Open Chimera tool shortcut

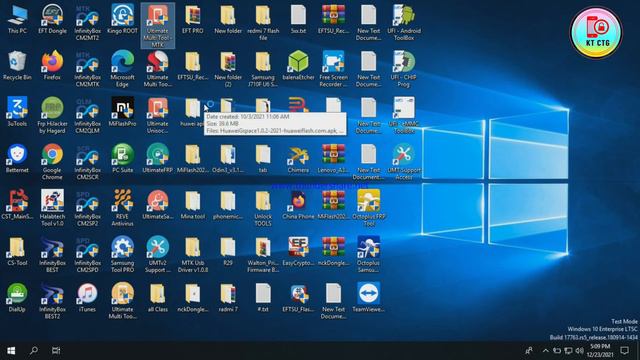pyautogui.click(x=298, y=159)
